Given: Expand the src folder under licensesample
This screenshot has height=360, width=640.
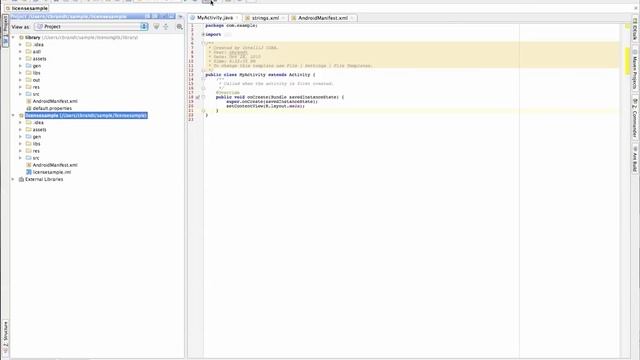Looking at the screenshot, I should (x=20, y=158).
